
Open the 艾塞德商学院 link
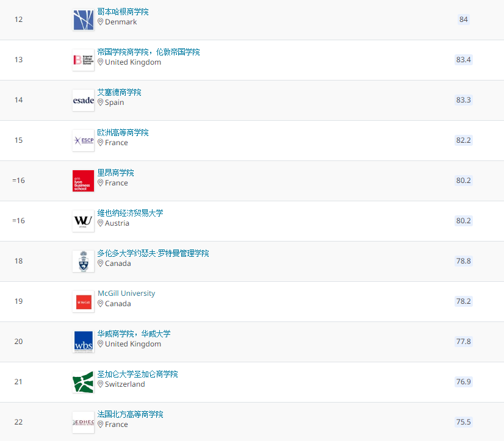coord(119,92)
